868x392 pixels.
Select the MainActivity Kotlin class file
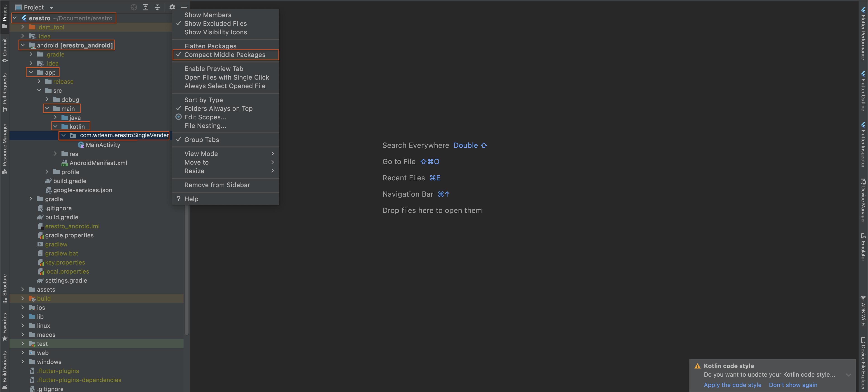click(x=99, y=145)
